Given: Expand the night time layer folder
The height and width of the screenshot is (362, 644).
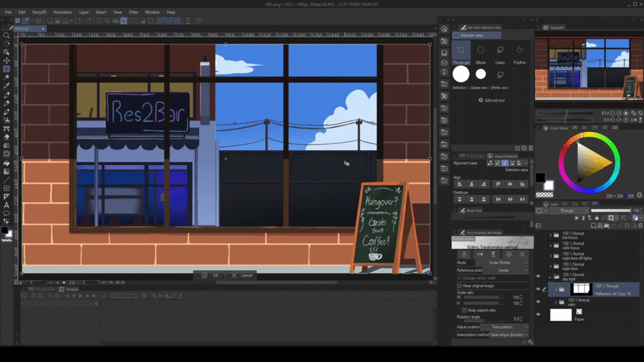Looking at the screenshot, I should [551, 266].
